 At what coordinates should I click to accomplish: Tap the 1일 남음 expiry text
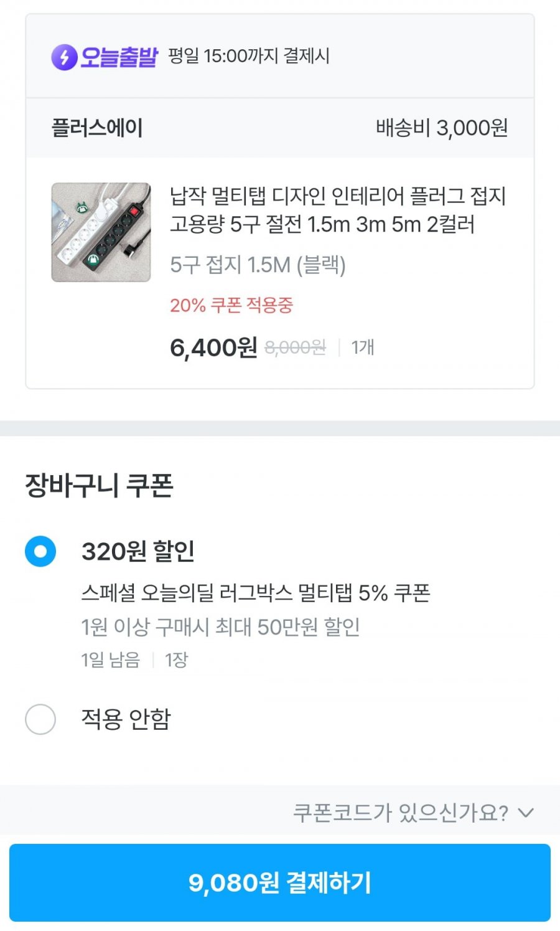111,660
